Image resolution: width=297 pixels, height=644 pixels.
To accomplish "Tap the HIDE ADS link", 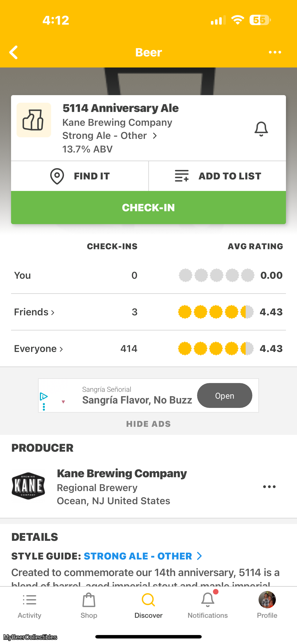I will (148, 424).
